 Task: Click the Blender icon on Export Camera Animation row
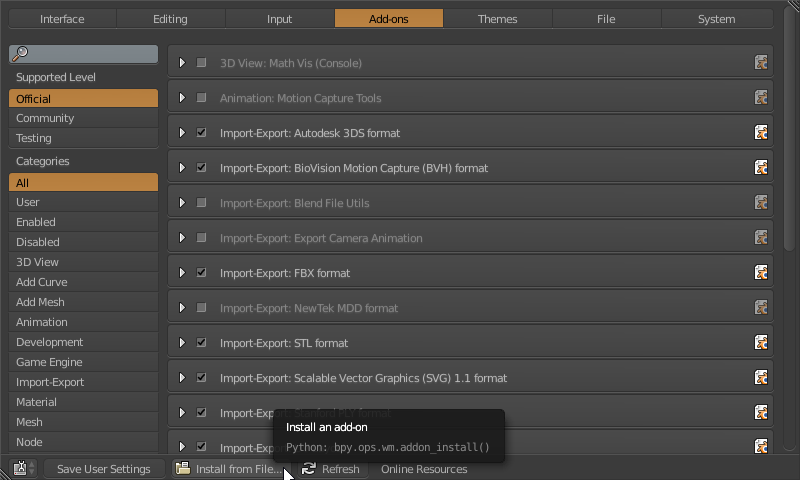click(x=761, y=238)
